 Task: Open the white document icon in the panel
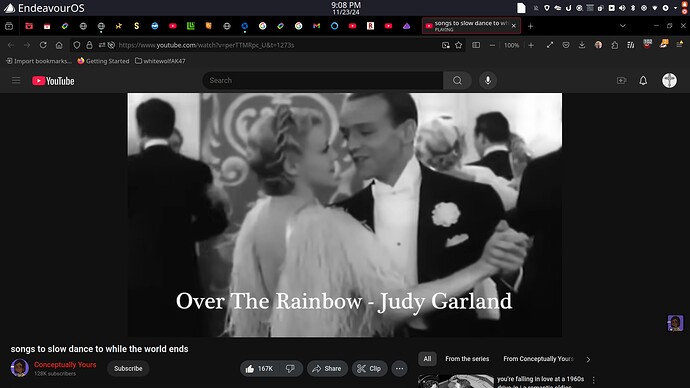click(x=521, y=8)
